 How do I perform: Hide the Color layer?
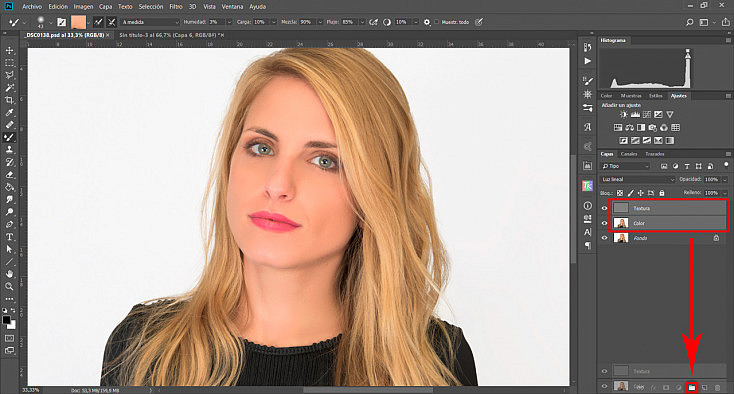[x=604, y=223]
